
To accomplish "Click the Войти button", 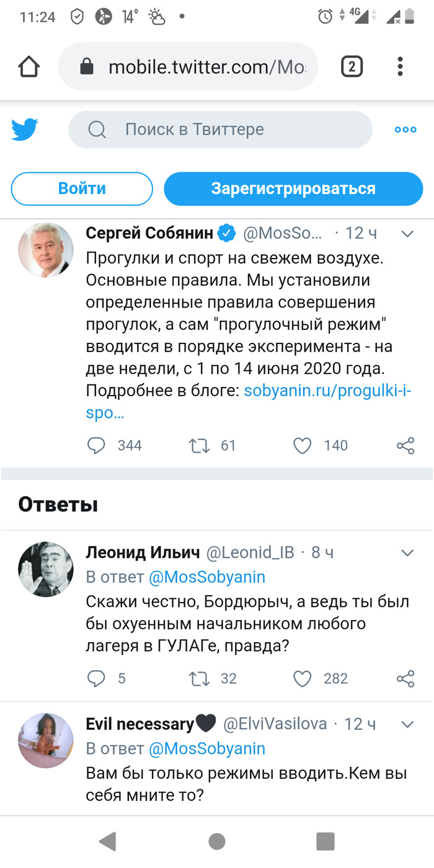I will pos(81,188).
